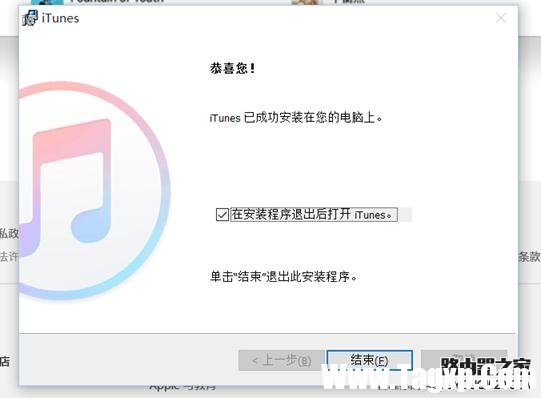Click the iTunes installer title bar icon
Viewport: 541px width, 398px height.
(30, 18)
